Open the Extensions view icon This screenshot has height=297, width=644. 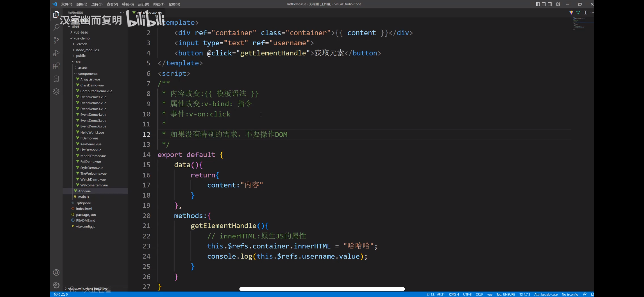pos(56,66)
